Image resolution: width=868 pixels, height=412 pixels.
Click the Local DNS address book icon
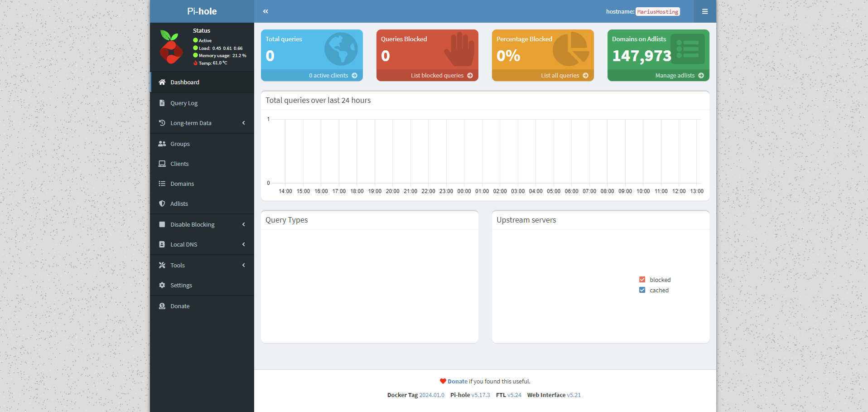tap(162, 244)
